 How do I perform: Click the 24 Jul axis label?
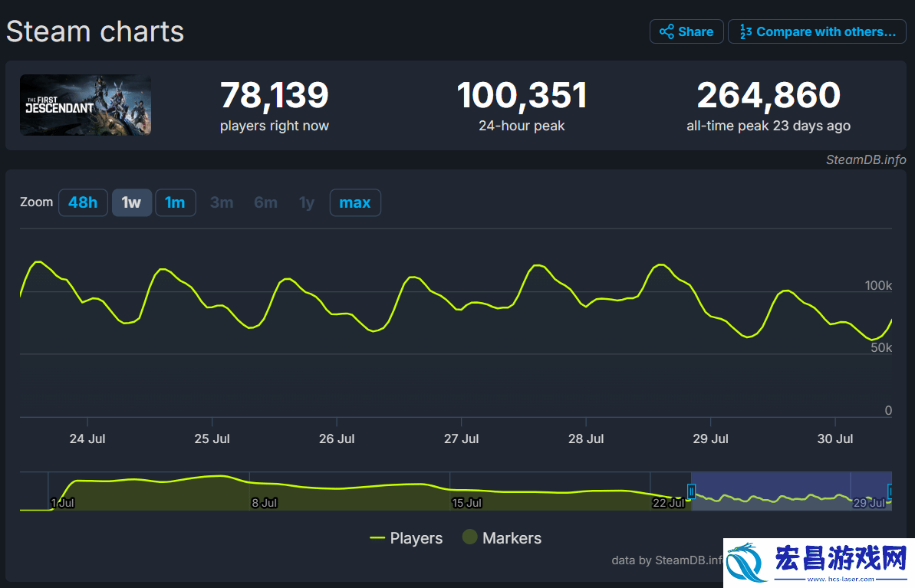87,439
